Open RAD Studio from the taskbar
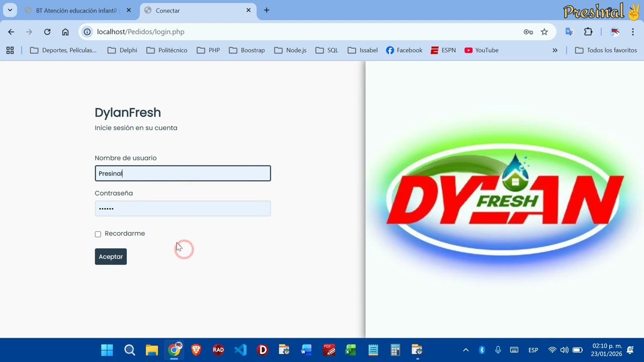 (x=218, y=350)
